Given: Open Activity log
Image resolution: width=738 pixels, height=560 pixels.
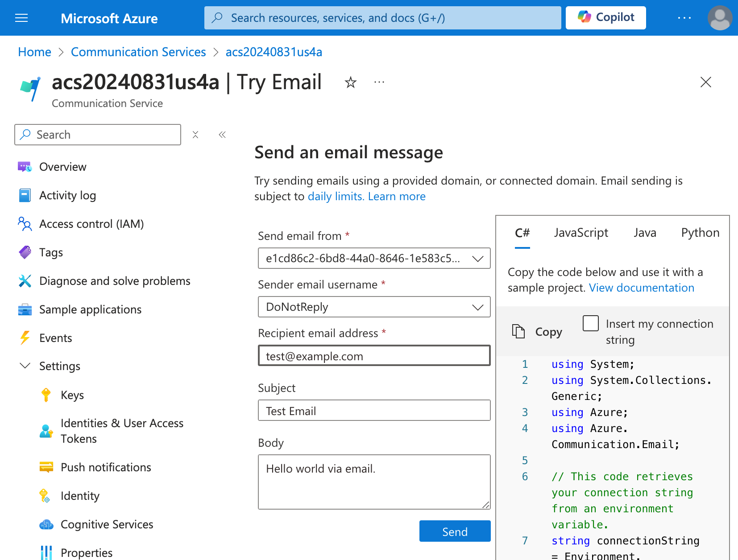Looking at the screenshot, I should (67, 195).
